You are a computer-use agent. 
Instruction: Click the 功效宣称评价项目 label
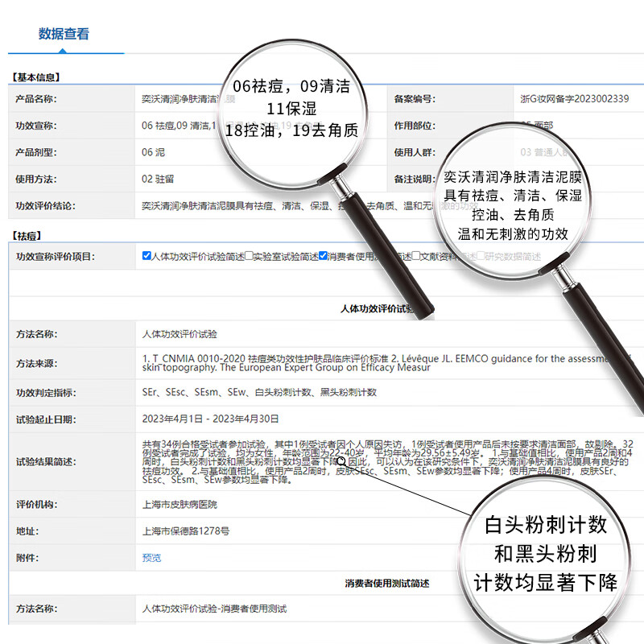coord(56,257)
